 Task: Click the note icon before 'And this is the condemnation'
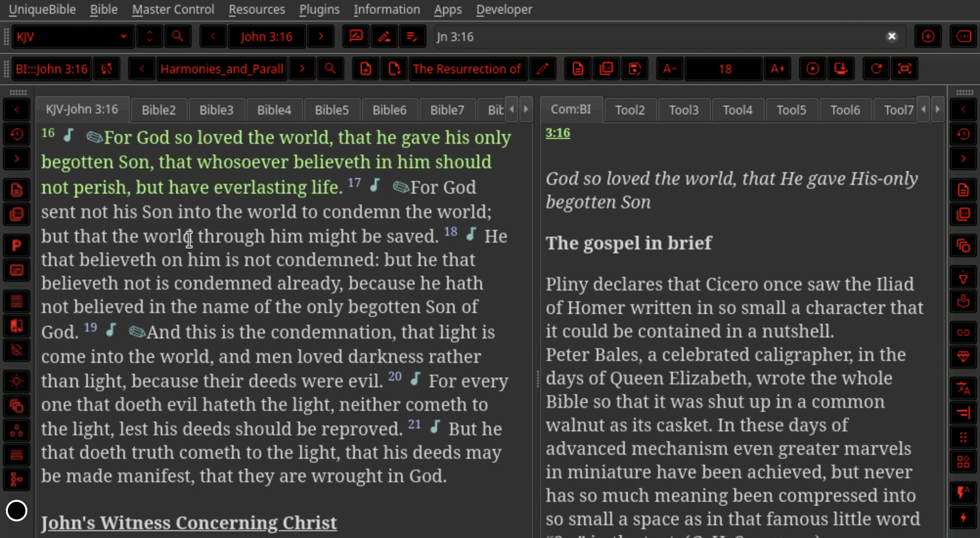point(137,332)
